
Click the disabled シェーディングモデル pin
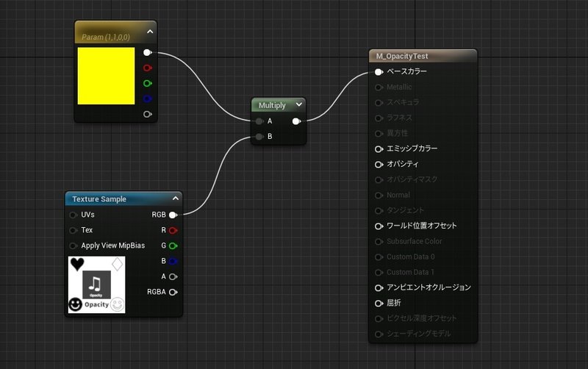click(379, 334)
